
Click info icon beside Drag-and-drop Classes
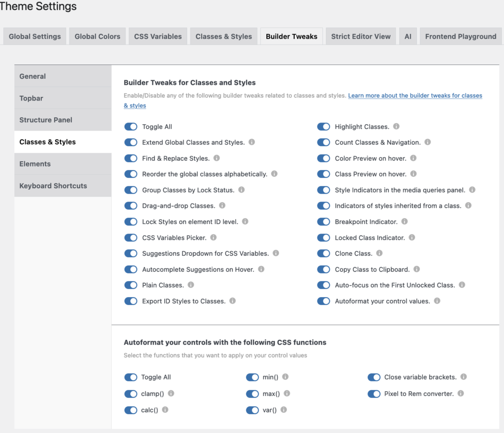(222, 205)
